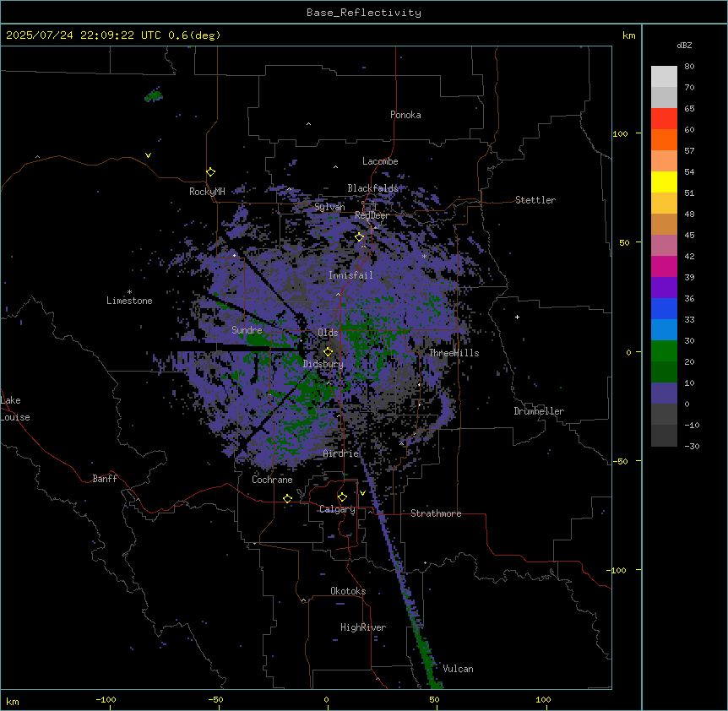Pick the bright red 65-60 dBZ swatch

click(x=664, y=119)
